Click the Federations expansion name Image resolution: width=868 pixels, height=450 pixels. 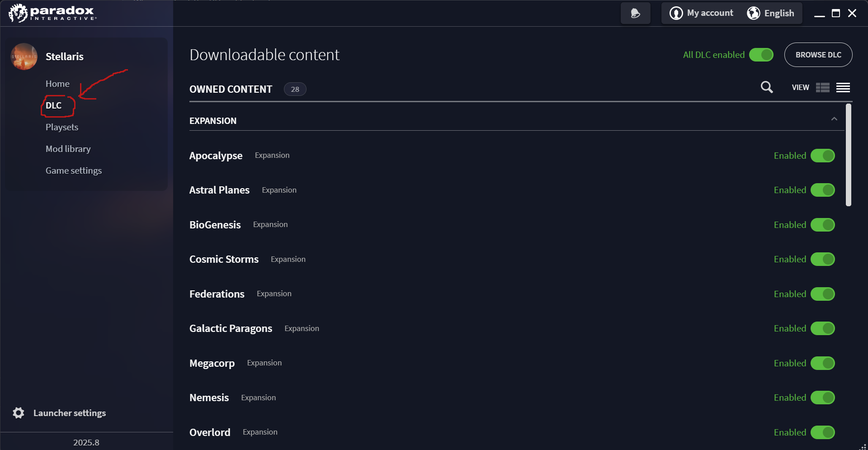point(217,294)
